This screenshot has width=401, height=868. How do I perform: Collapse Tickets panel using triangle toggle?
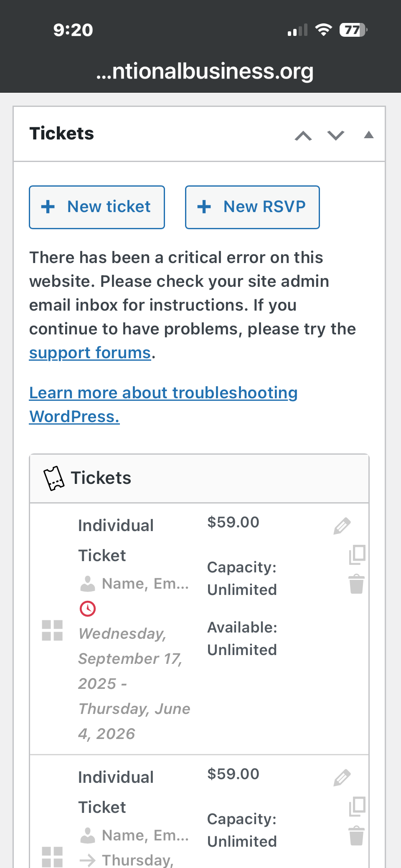tap(368, 134)
